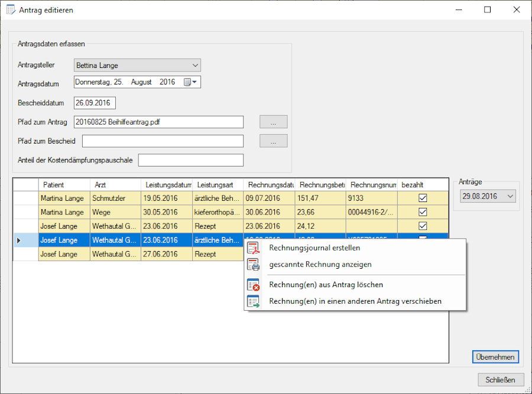Image resolution: width=532 pixels, height=394 pixels.
Task: Open the calendar picker for Antragsdatum
Action: (190, 82)
